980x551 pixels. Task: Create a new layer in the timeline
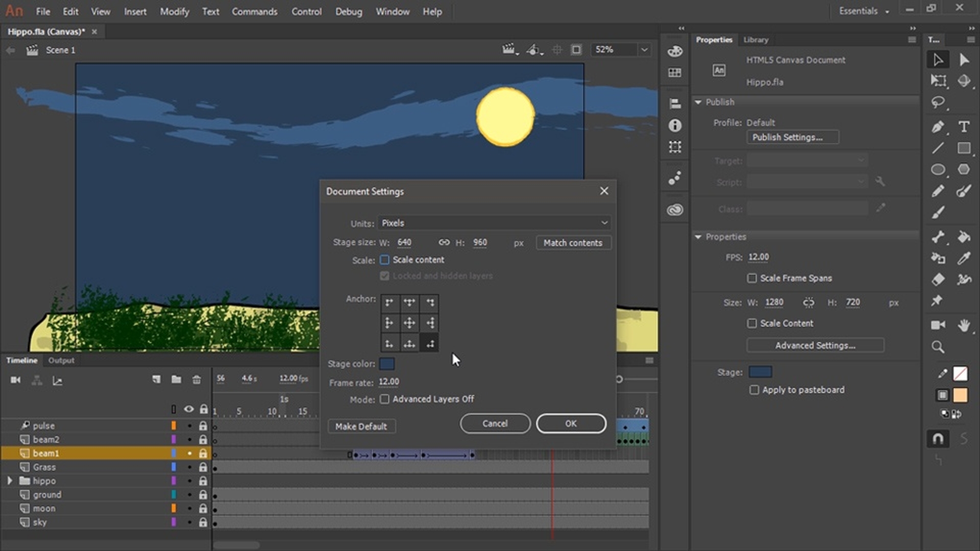click(157, 380)
